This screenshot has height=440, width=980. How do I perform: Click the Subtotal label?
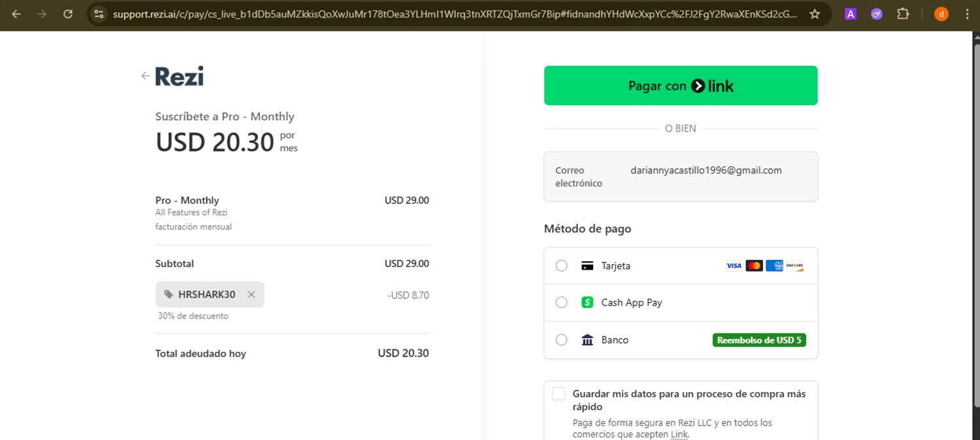pyautogui.click(x=174, y=264)
